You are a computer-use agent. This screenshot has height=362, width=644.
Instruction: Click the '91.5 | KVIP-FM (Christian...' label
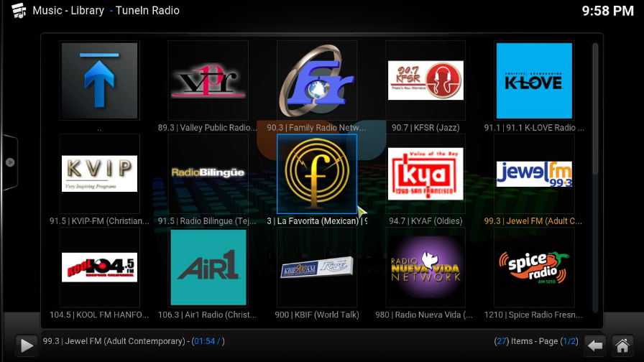[99, 221]
